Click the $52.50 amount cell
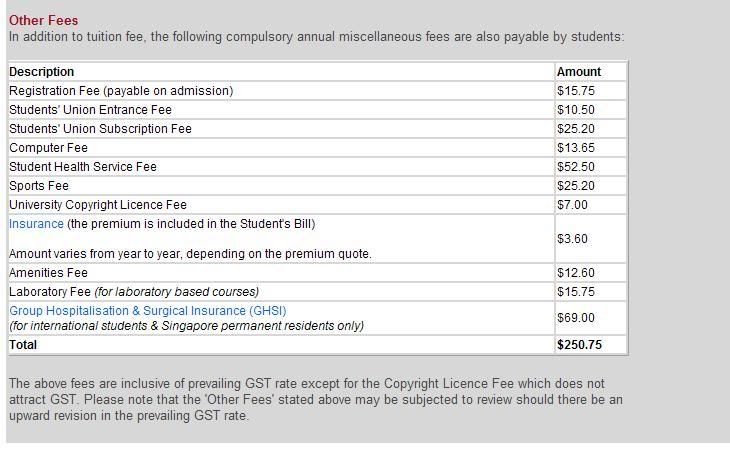The height and width of the screenshot is (452, 730). [x=576, y=167]
